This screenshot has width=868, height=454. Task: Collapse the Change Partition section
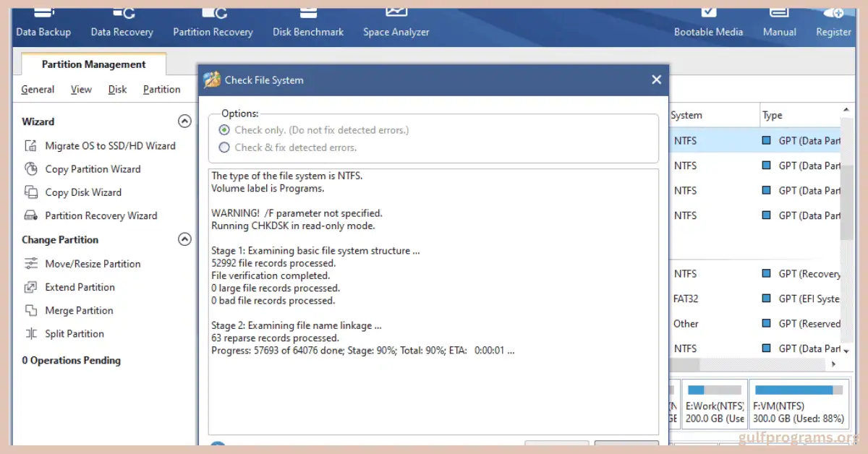185,239
